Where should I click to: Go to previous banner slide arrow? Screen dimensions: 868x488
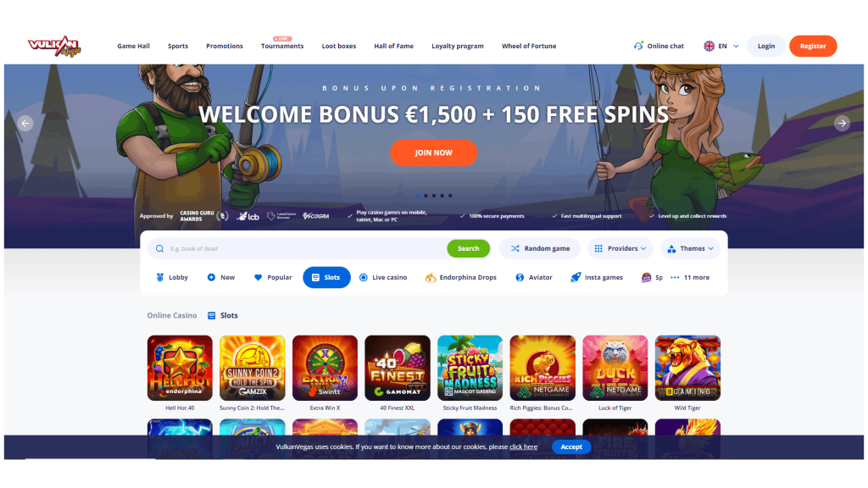point(25,124)
